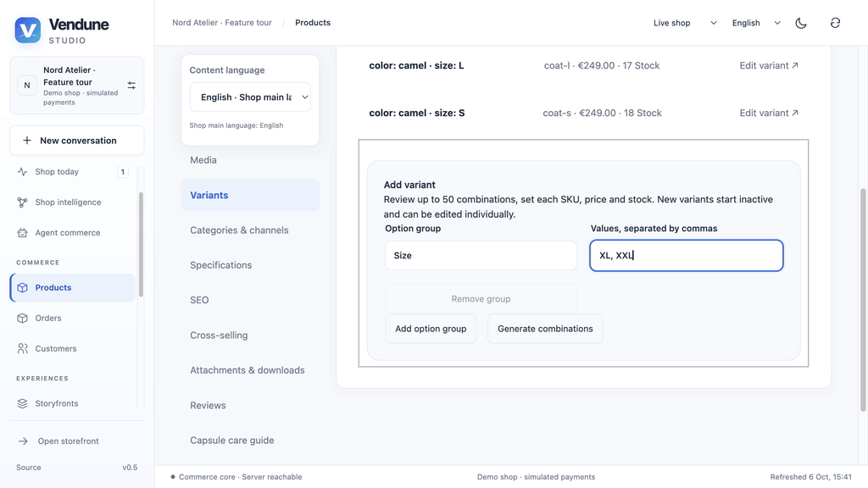Click Generate combinations button
Viewport: 868px width, 488px height.
(545, 329)
